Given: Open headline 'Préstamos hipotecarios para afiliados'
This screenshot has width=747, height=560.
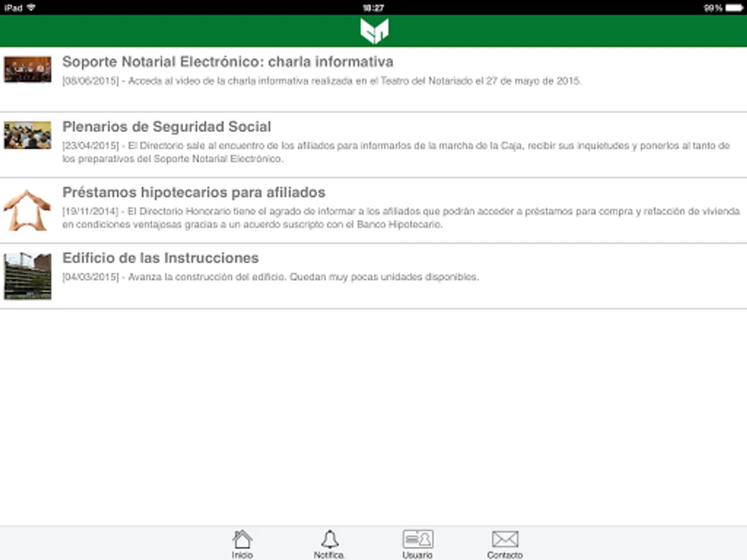Looking at the screenshot, I should (x=194, y=192).
